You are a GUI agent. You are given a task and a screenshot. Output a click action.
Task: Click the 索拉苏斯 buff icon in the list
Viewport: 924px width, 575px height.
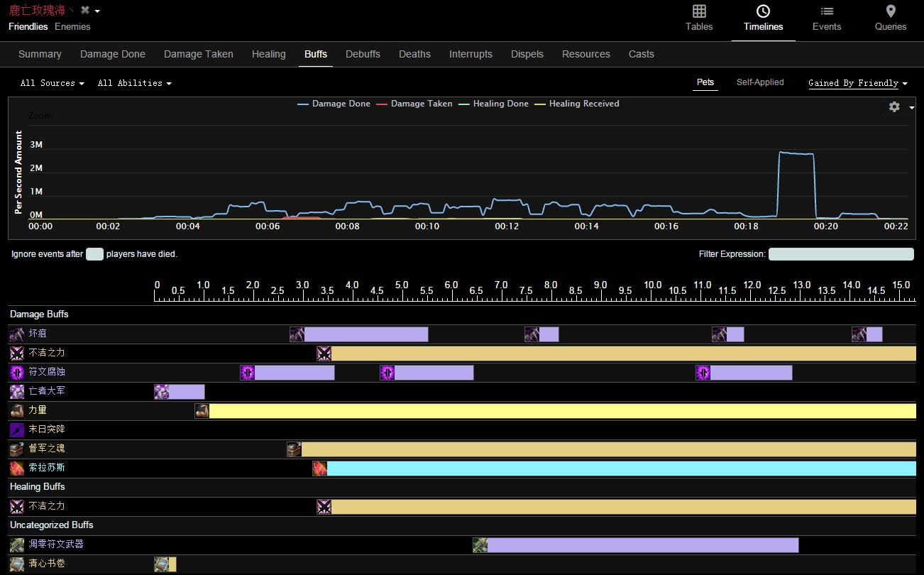coord(17,468)
